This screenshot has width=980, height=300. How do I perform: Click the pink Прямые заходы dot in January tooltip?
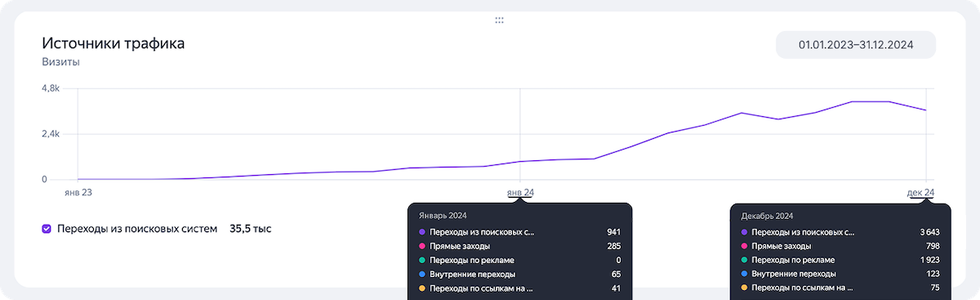(x=421, y=246)
